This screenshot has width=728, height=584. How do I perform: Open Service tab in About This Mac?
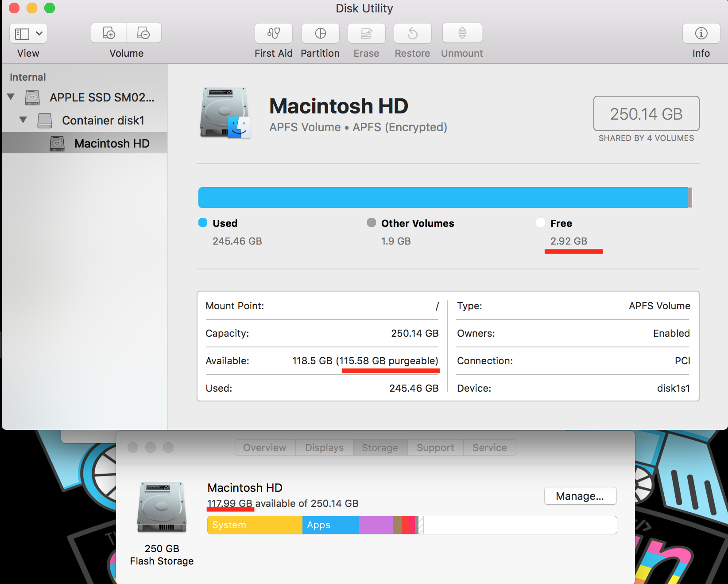[489, 448]
